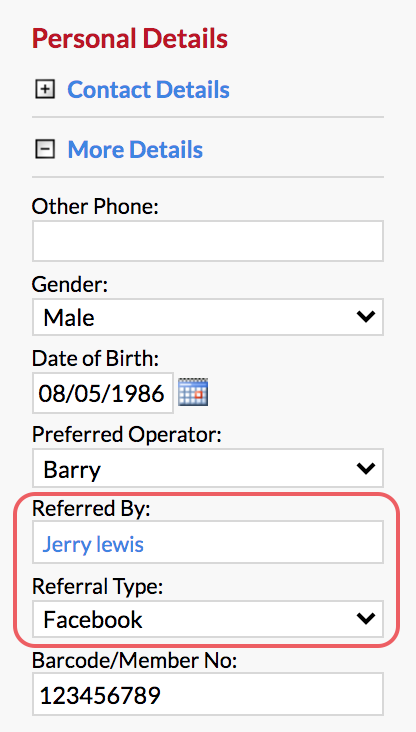Viewport: 416px width, 732px height.
Task: Open the Date of Birth calendar picker
Action: 193,392
